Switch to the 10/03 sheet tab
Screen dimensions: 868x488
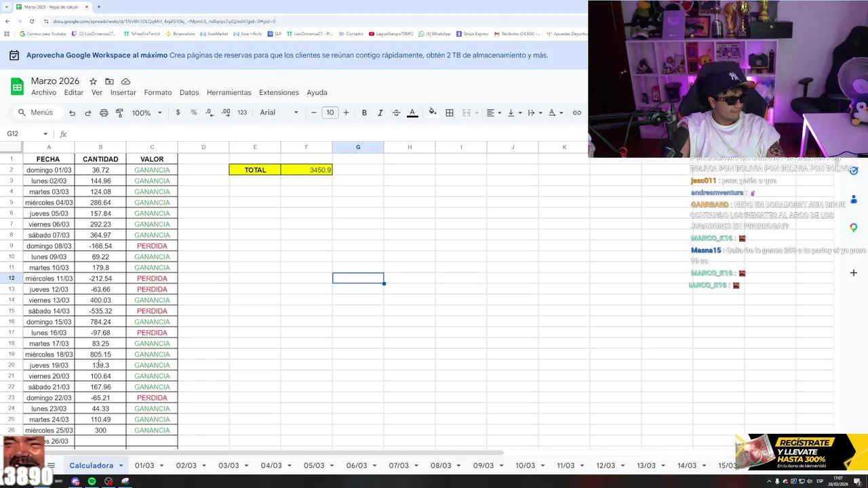[526, 466]
